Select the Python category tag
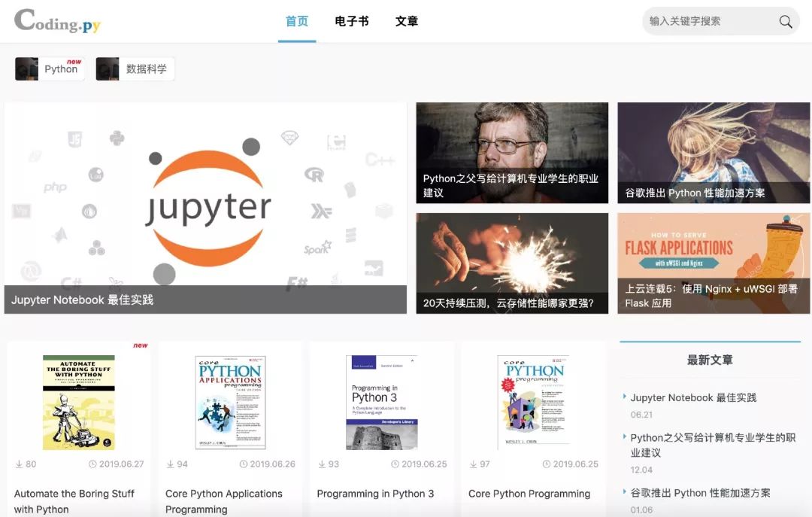 tap(50, 69)
